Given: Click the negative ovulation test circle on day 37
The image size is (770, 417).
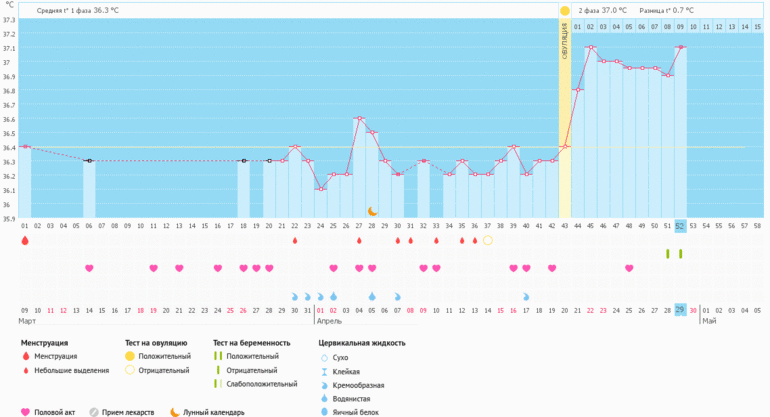Looking at the screenshot, I should pos(487,240).
